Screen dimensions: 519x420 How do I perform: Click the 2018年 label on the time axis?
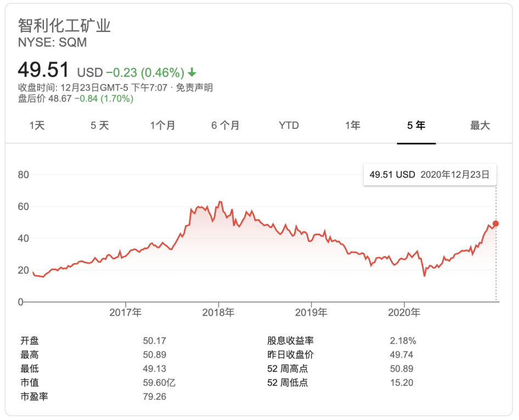(218, 313)
